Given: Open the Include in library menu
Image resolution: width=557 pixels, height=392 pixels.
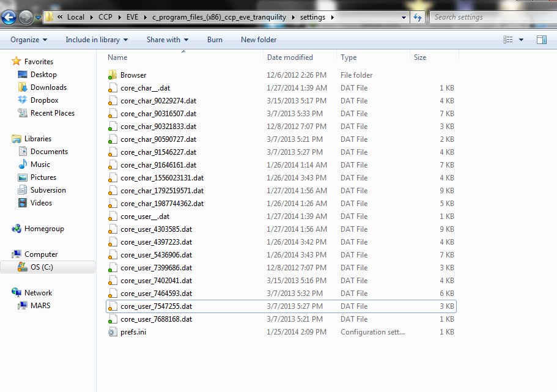Looking at the screenshot, I should (x=97, y=40).
